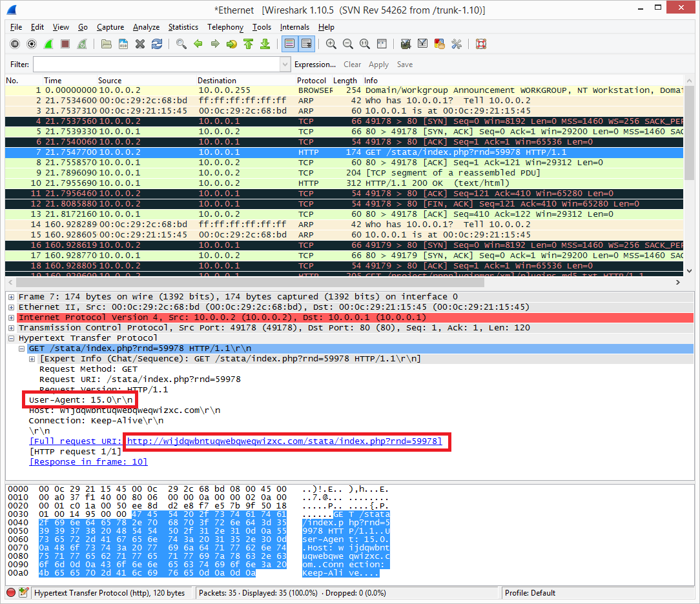Image resolution: width=700 pixels, height=604 pixels.
Task: Save this capture file icon
Action: click(123, 44)
